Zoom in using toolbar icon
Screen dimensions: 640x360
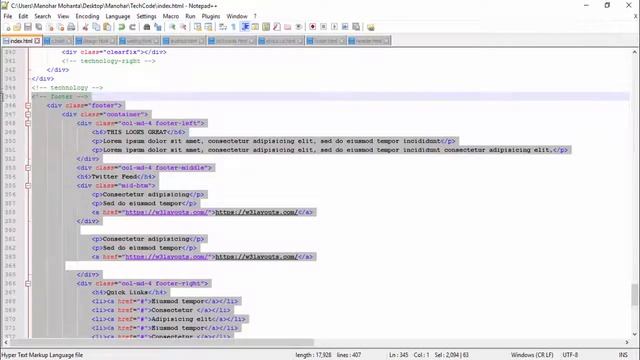point(172,27)
